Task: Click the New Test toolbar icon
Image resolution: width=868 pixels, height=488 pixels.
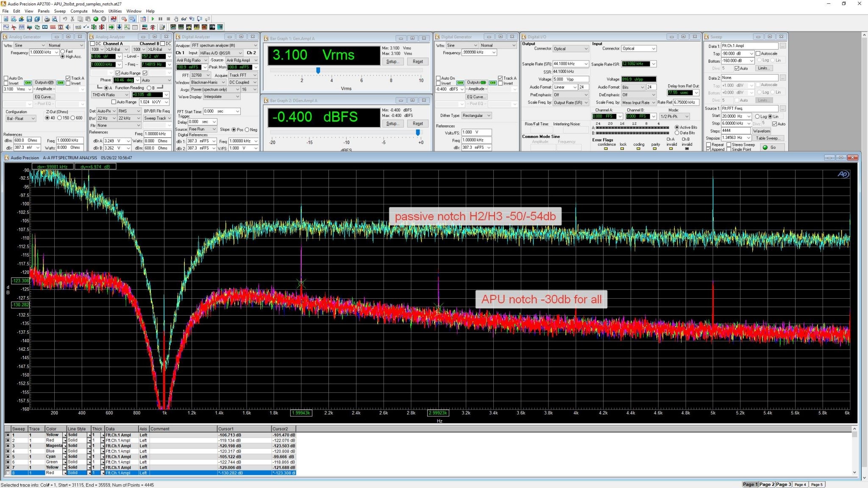Action: 6,19
